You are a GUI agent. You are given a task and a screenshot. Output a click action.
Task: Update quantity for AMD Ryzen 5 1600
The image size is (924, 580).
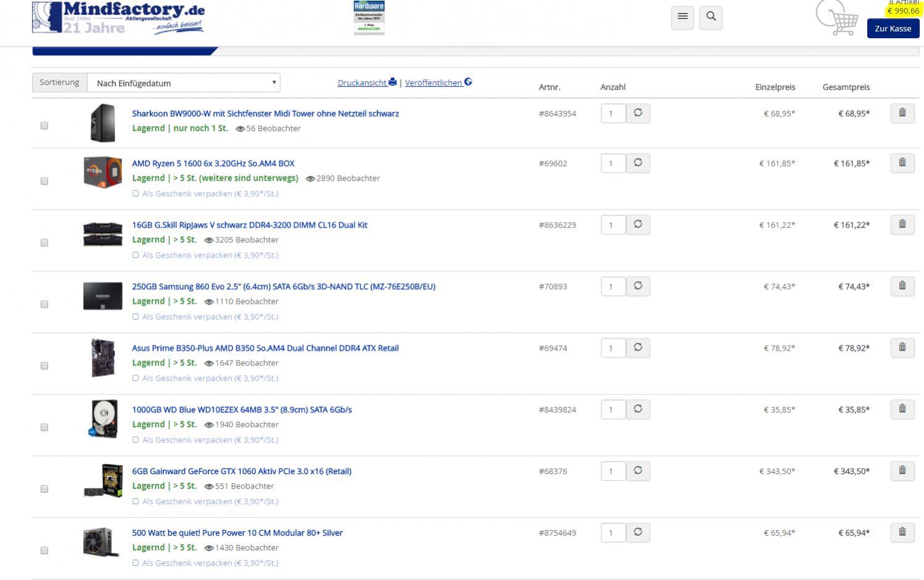point(638,163)
